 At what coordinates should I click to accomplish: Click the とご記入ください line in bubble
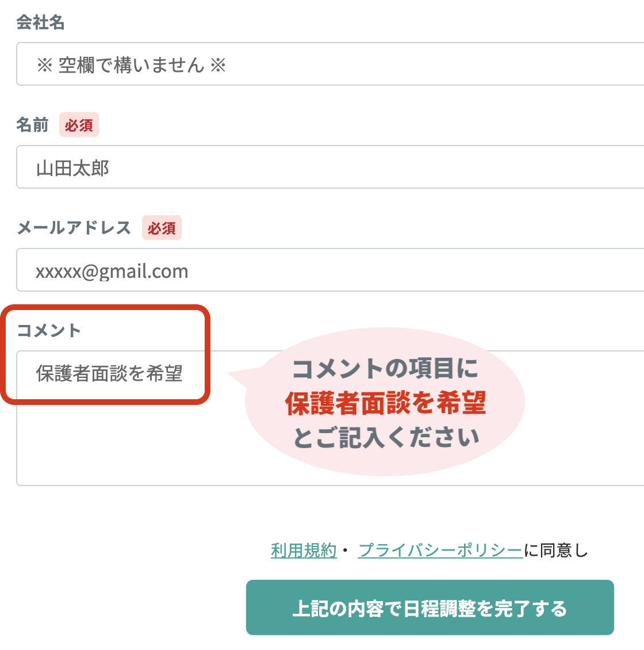coord(386,438)
